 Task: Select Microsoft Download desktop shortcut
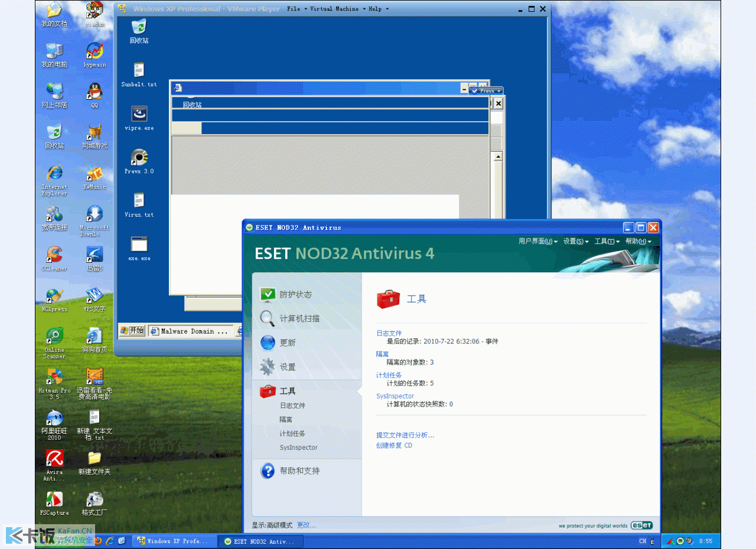click(x=94, y=221)
